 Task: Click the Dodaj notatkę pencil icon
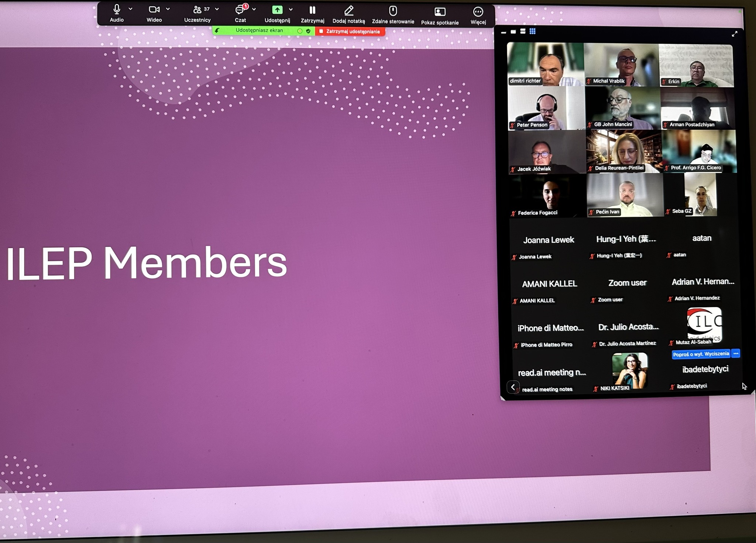tap(348, 10)
